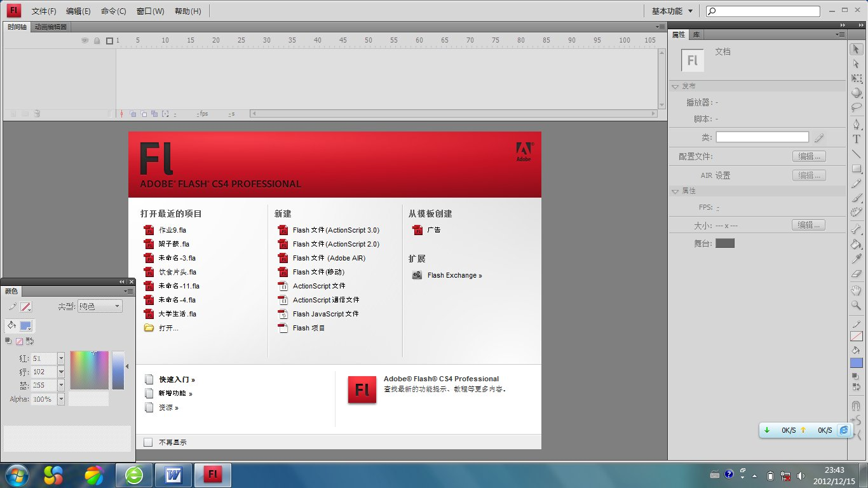Click the swap colors icon in Color panel
This screenshot has height=488, width=868.
click(x=30, y=341)
